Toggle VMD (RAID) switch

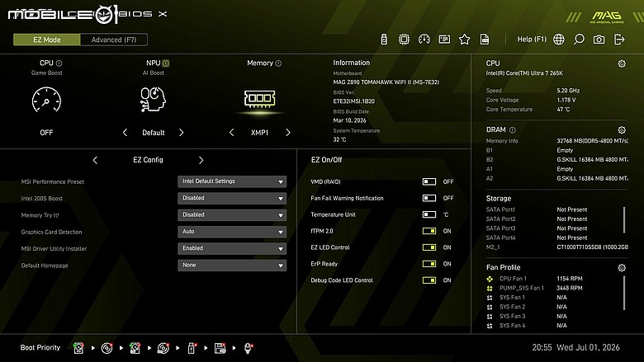429,181
